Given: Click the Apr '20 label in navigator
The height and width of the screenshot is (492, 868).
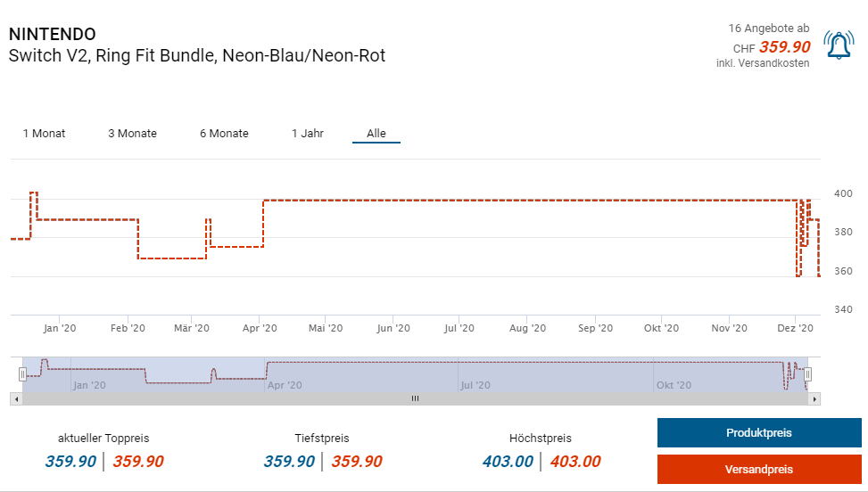Looking at the screenshot, I should (x=283, y=386).
